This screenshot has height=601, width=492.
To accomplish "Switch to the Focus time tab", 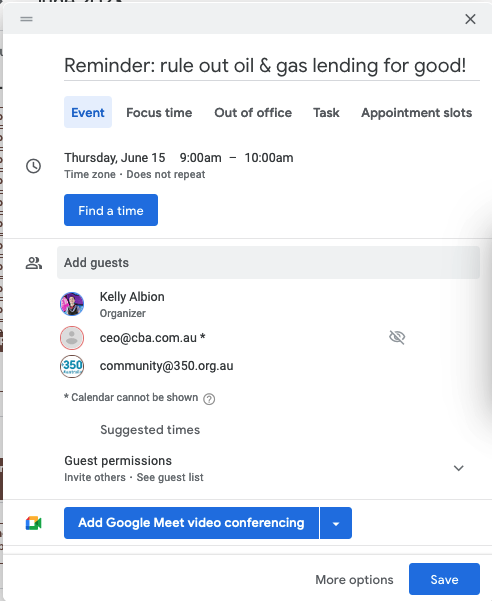I will click(x=159, y=113).
